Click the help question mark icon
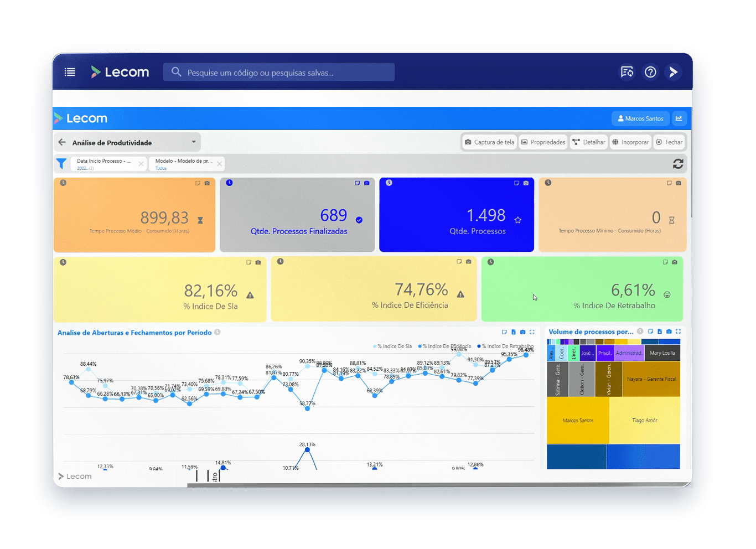The width and height of the screenshot is (756, 549). point(650,72)
